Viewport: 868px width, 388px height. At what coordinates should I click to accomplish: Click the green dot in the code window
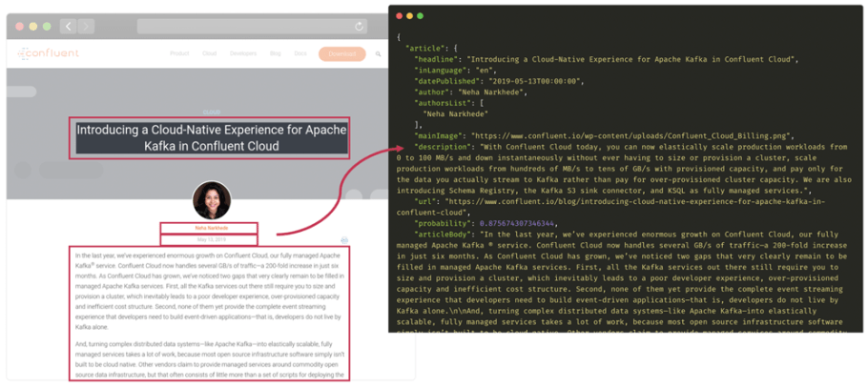click(420, 15)
